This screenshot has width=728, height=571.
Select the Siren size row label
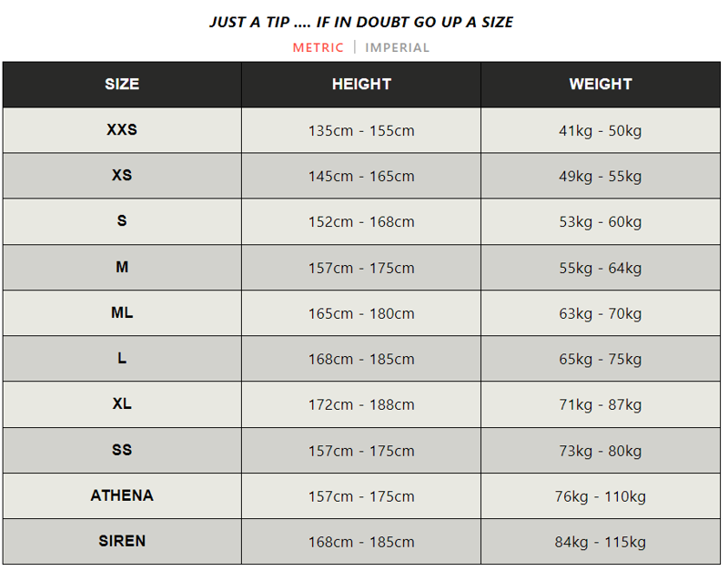(x=122, y=541)
